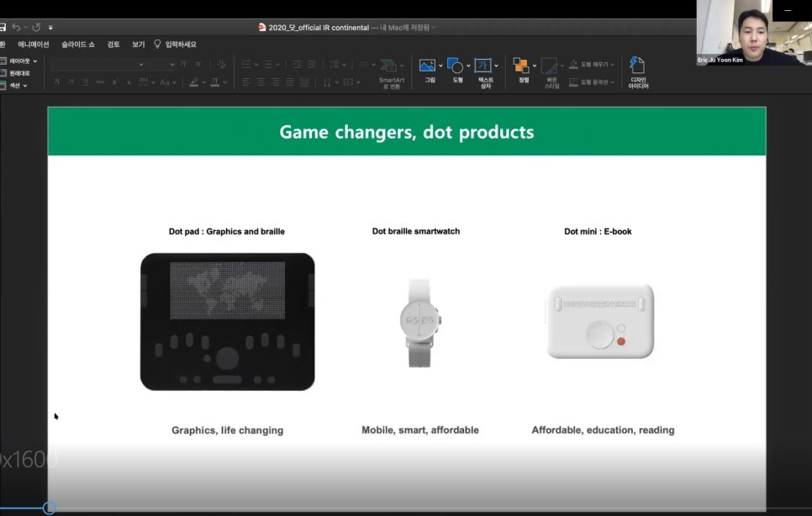Open Shape Fill (도형 채우기) dropdown

(593, 64)
